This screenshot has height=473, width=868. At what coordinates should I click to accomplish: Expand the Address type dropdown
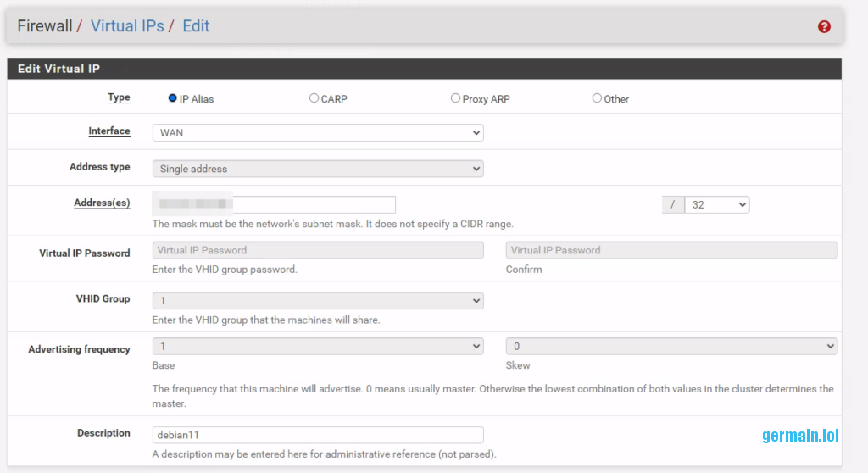[318, 169]
